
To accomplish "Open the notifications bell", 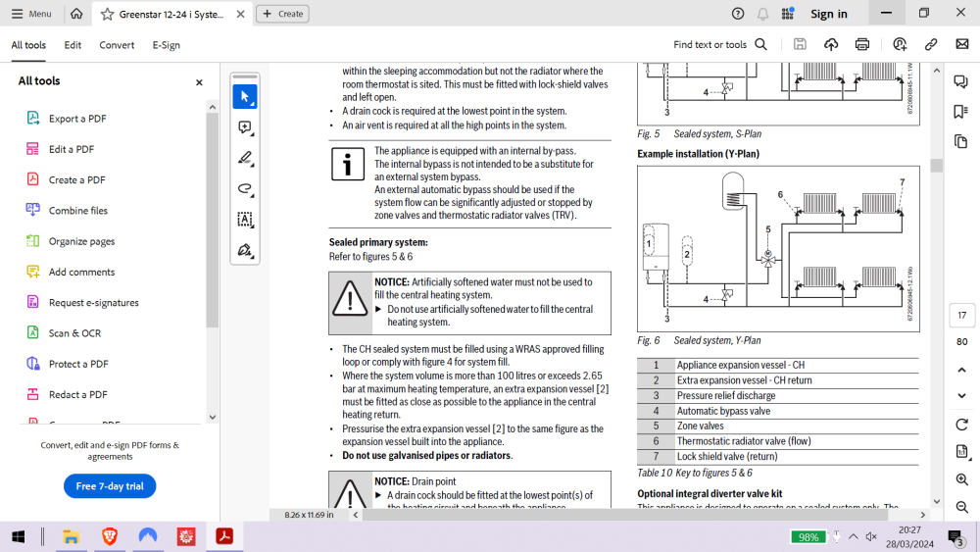I will (762, 14).
